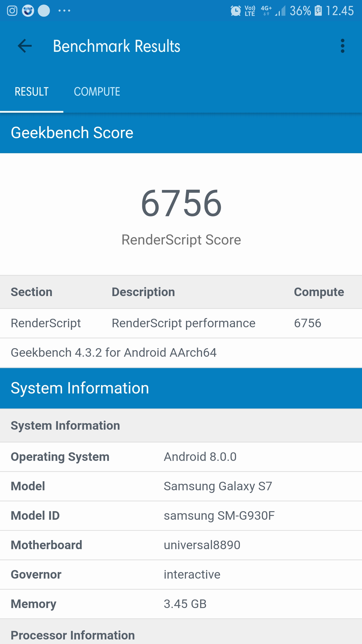
Task: Switch to the COMPUTE tab
Action: (97, 92)
